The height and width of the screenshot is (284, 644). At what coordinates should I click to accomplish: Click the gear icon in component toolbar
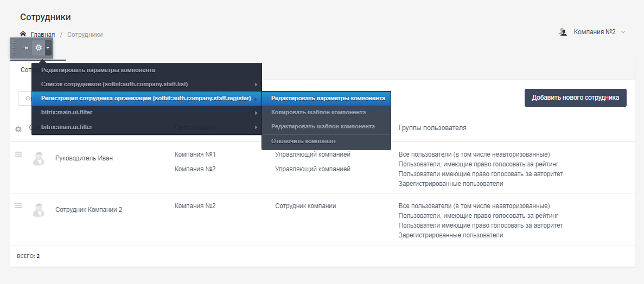[39, 48]
